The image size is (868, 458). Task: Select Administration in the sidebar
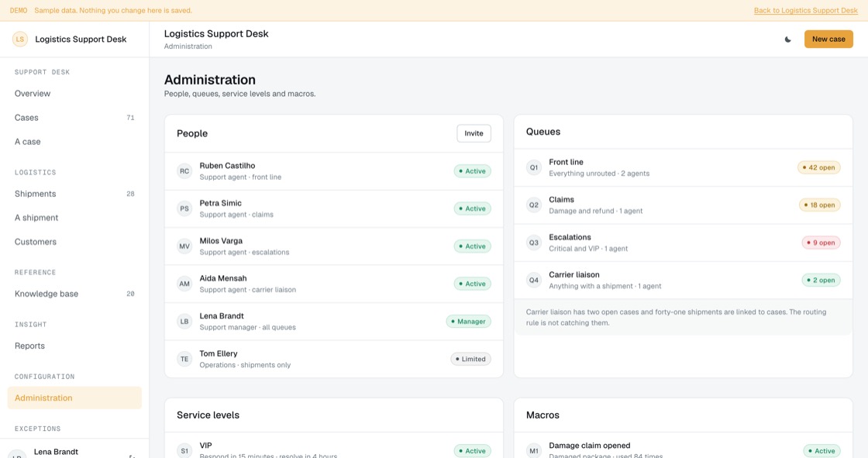[74, 398]
